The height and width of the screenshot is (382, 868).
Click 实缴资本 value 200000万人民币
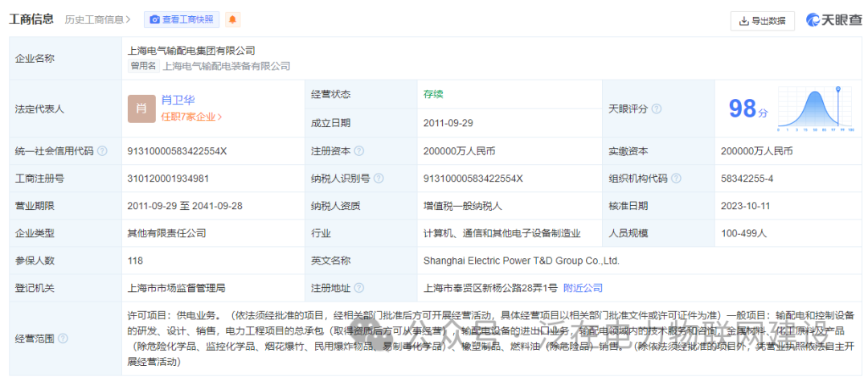click(x=755, y=150)
